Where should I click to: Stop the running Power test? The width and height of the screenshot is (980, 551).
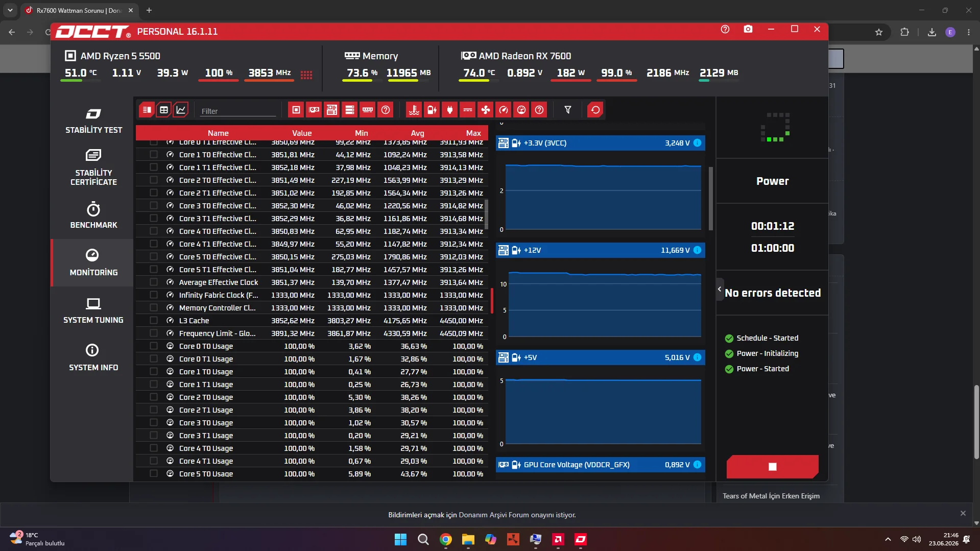[773, 467]
